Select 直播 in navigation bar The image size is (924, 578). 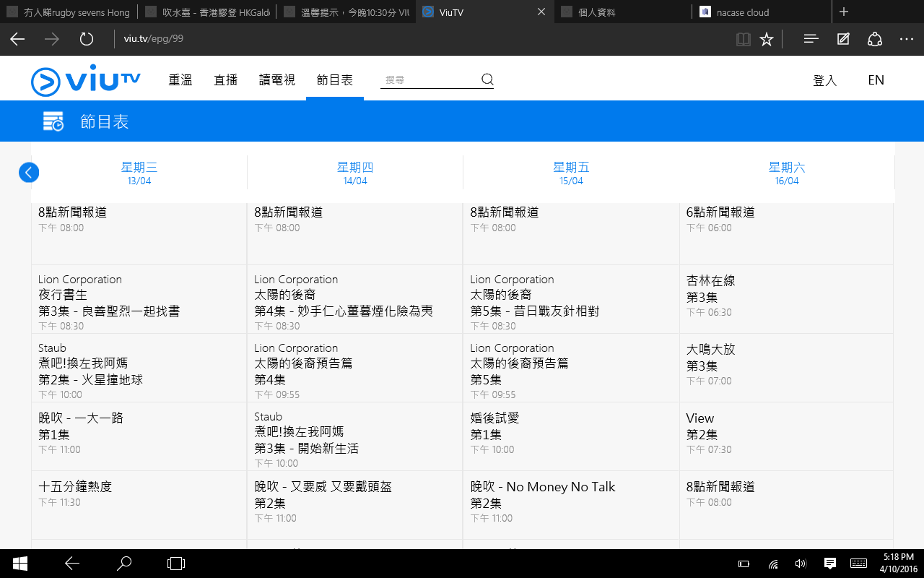point(226,80)
